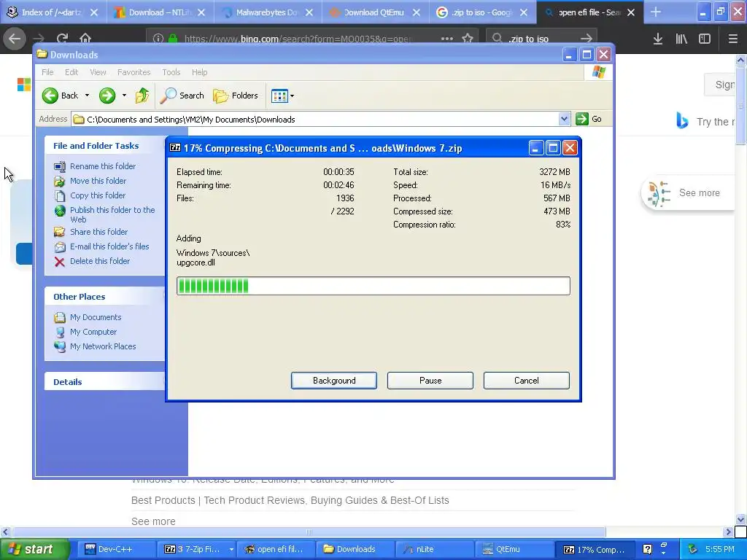This screenshot has height=560, width=747.
Task: Open the Back history dropdown arrow
Action: [87, 96]
